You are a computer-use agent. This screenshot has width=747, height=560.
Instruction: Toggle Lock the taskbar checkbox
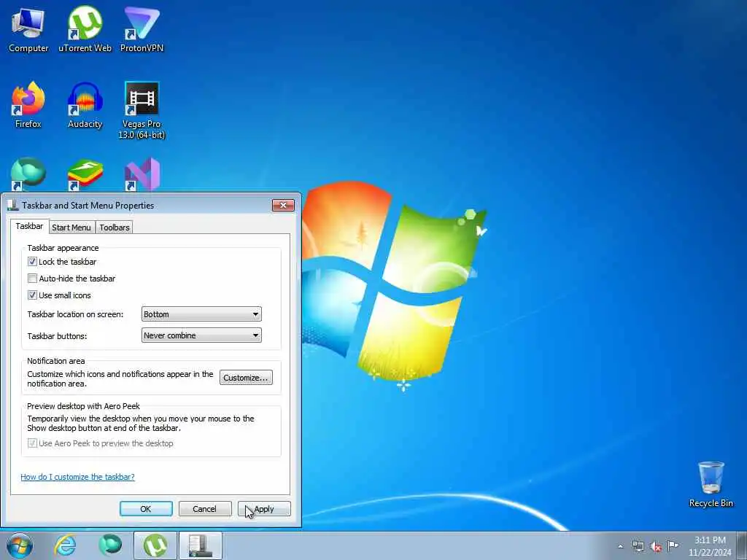click(32, 262)
